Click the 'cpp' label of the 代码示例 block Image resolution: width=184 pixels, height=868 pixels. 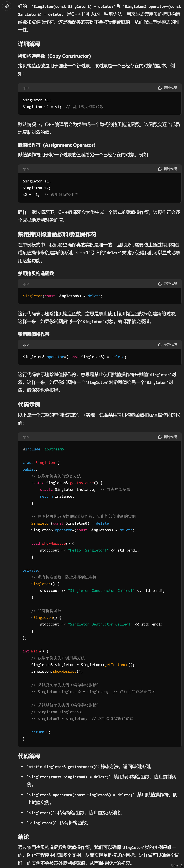click(x=26, y=437)
